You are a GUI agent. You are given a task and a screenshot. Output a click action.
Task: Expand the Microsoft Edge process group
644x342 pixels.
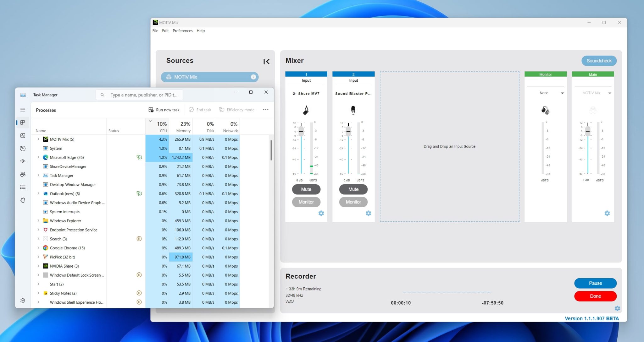[x=38, y=157]
